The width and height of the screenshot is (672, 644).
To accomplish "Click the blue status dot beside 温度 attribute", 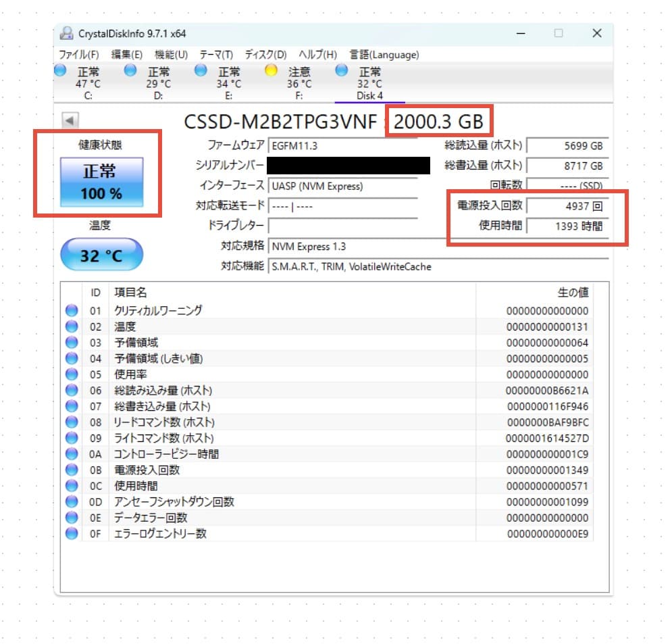I will point(70,326).
